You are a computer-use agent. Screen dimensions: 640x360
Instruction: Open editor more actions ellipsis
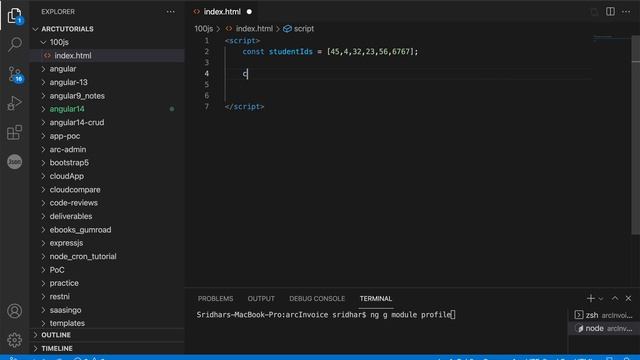click(626, 12)
